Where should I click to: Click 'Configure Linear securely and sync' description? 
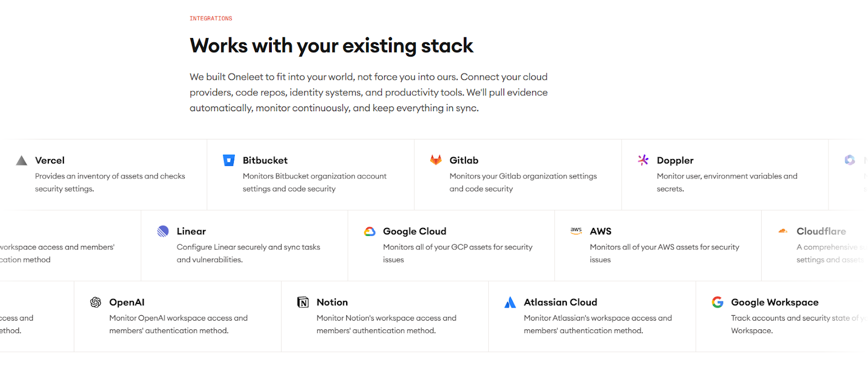click(248, 253)
